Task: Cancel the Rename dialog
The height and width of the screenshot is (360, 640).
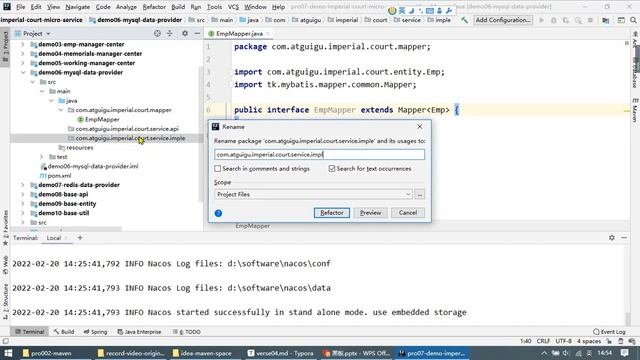Action: point(408,213)
